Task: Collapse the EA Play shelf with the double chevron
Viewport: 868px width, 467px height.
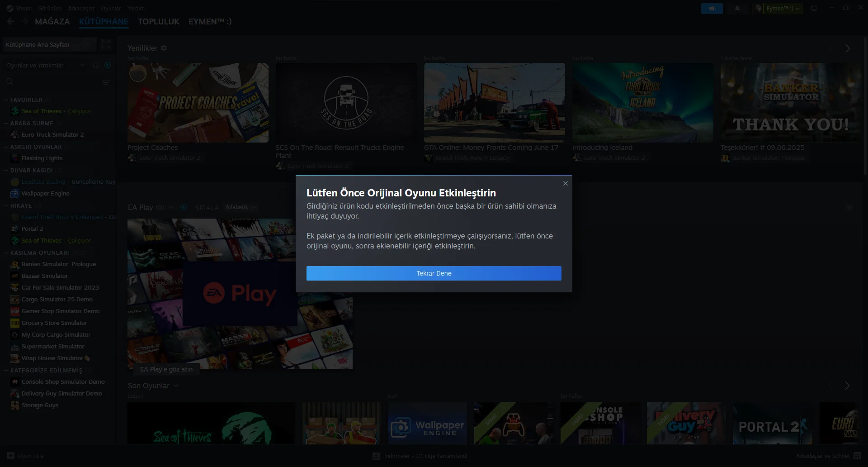Action: 850,207
